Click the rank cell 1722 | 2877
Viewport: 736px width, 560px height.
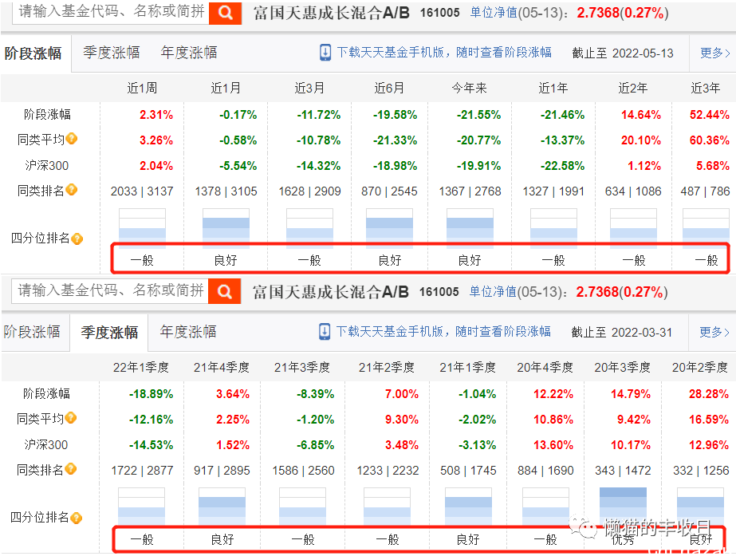point(142,471)
